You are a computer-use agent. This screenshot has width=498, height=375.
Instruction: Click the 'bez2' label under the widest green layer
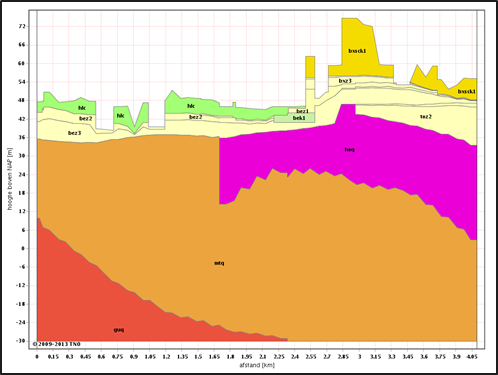[x=195, y=117]
